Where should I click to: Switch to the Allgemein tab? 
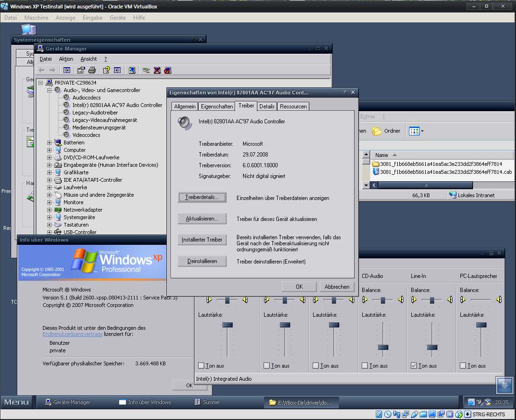(x=185, y=106)
